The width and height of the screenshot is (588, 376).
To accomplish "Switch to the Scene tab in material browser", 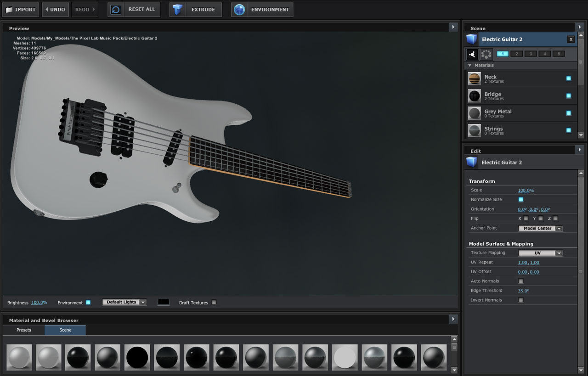I will coord(65,330).
